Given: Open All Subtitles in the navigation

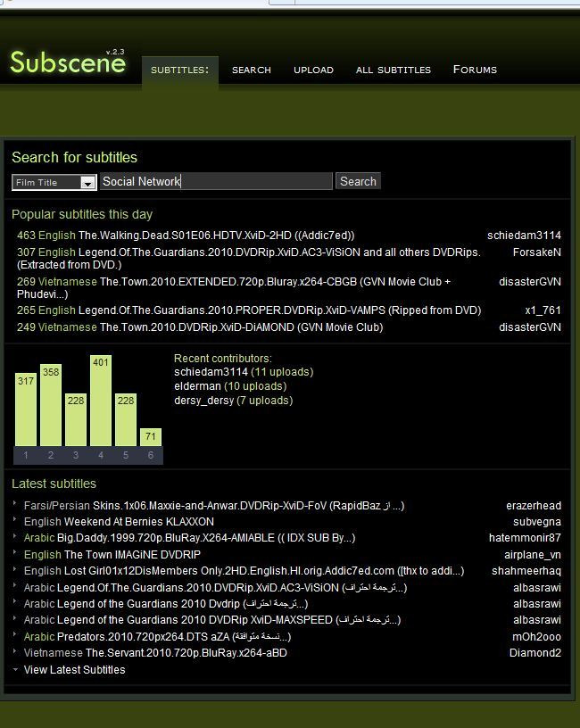Looking at the screenshot, I should point(394,70).
